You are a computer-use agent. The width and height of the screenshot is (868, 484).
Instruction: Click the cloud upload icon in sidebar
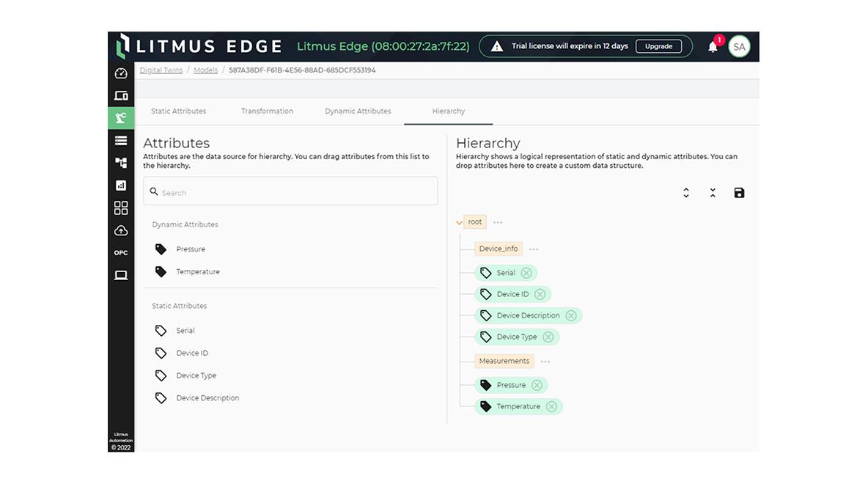(121, 231)
